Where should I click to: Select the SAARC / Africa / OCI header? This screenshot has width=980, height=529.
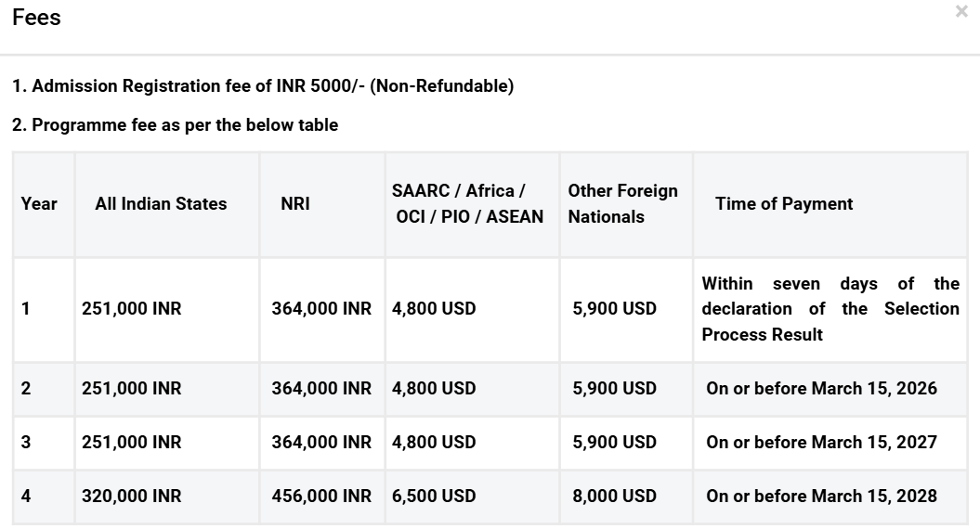click(467, 204)
